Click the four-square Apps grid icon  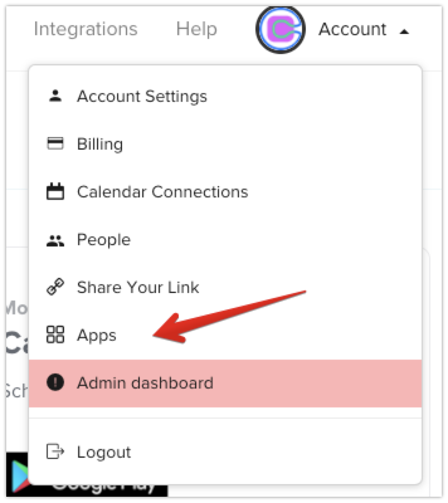[x=55, y=334]
